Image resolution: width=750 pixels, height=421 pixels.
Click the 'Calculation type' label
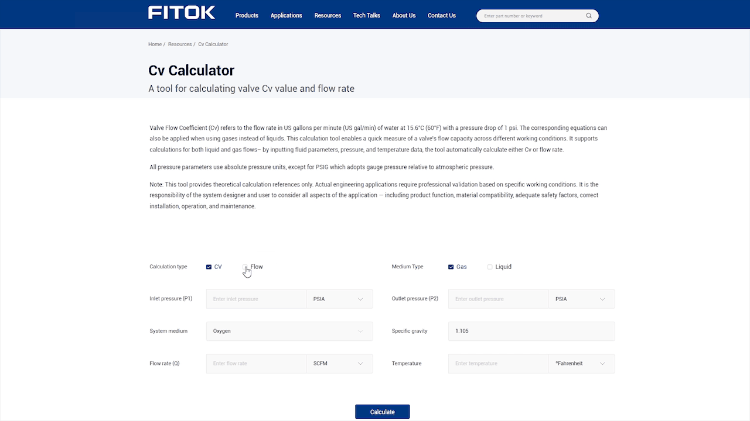point(168,266)
